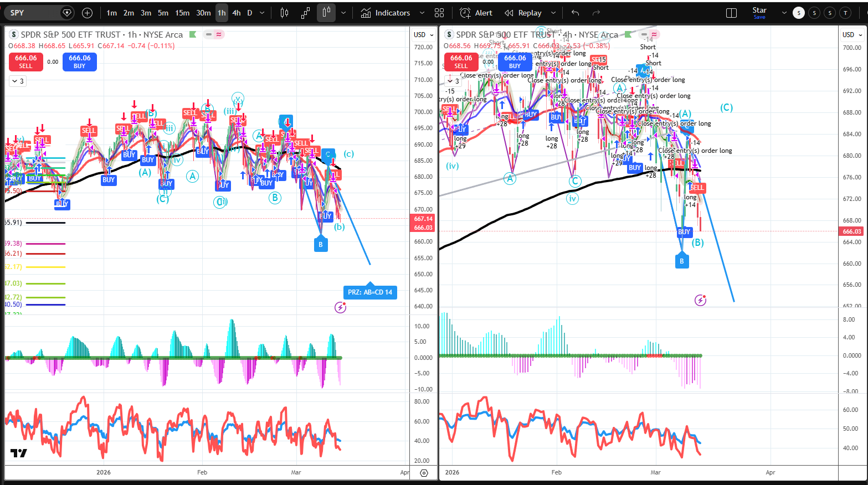Switch to the 3m timeframe

pyautogui.click(x=146, y=13)
